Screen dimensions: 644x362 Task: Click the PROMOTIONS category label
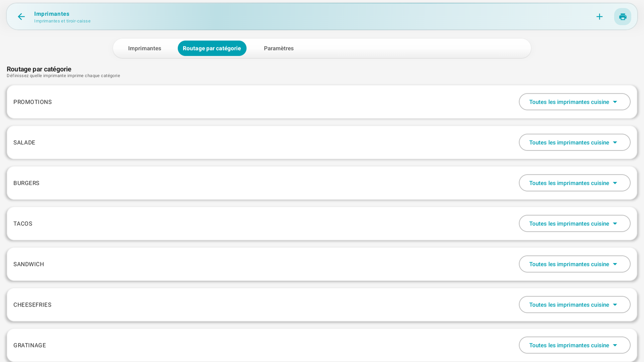pos(33,102)
